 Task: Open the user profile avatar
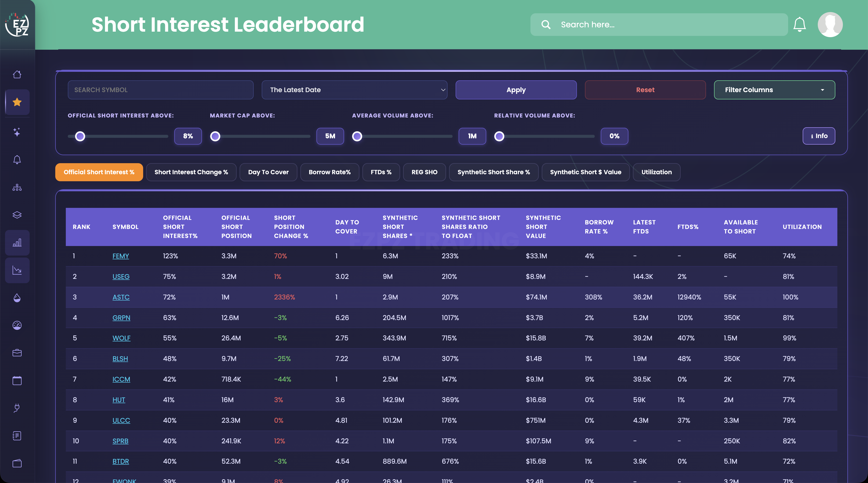coord(830,25)
